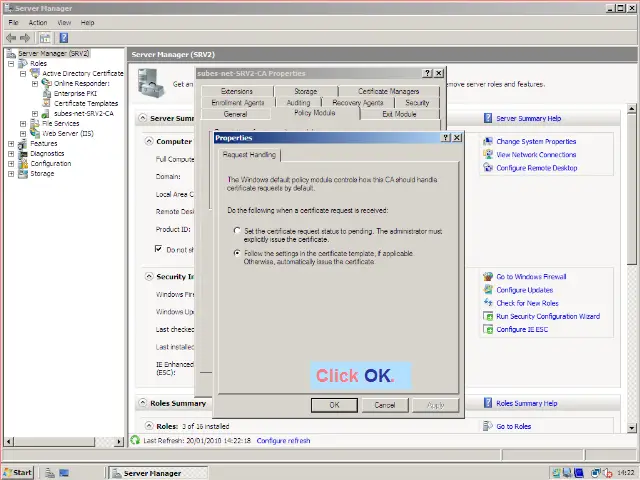This screenshot has width=640, height=480.
Task: Click the Forward arrow toolbar icon
Action: 25,38
